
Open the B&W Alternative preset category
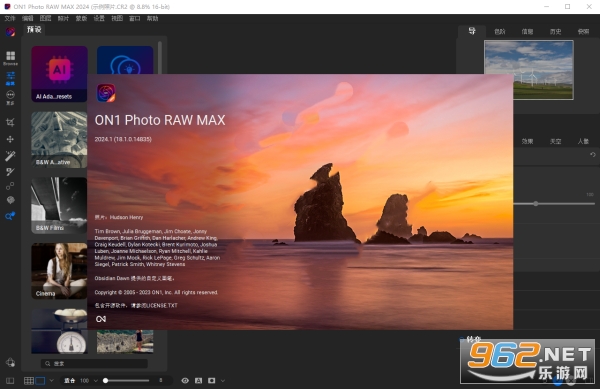point(59,140)
